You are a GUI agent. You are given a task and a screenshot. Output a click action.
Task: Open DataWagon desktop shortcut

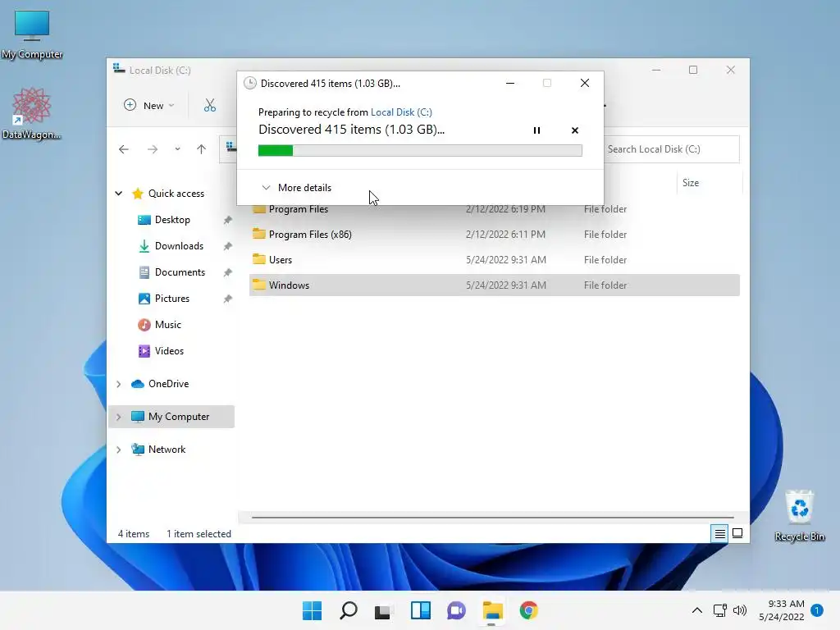[32, 113]
